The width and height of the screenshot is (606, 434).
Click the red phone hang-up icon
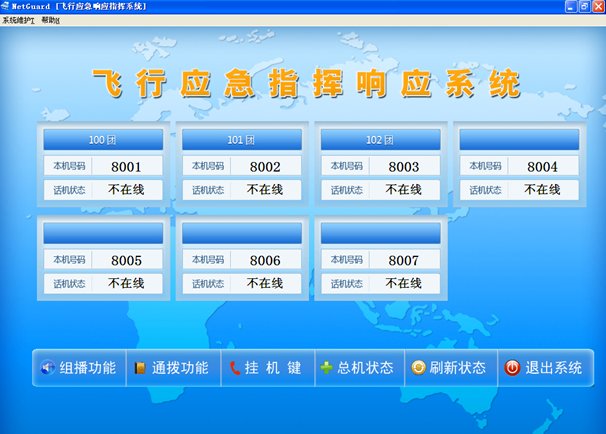click(234, 368)
